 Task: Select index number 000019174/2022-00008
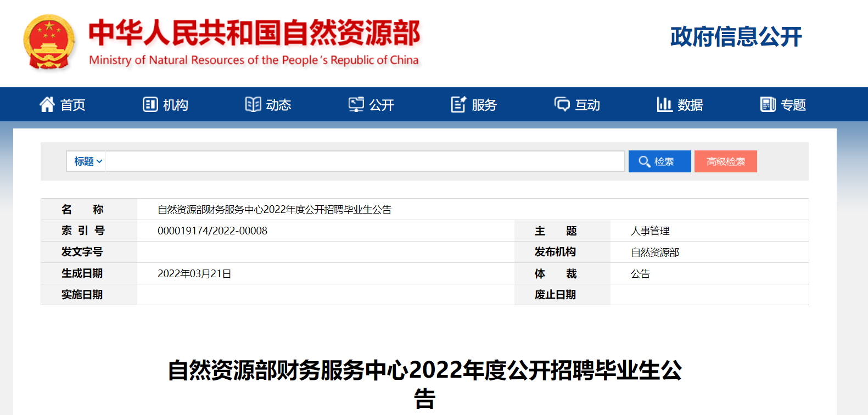click(212, 231)
